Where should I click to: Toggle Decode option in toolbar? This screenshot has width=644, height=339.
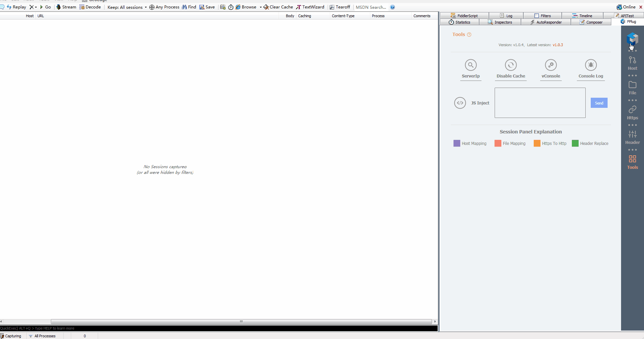[90, 7]
